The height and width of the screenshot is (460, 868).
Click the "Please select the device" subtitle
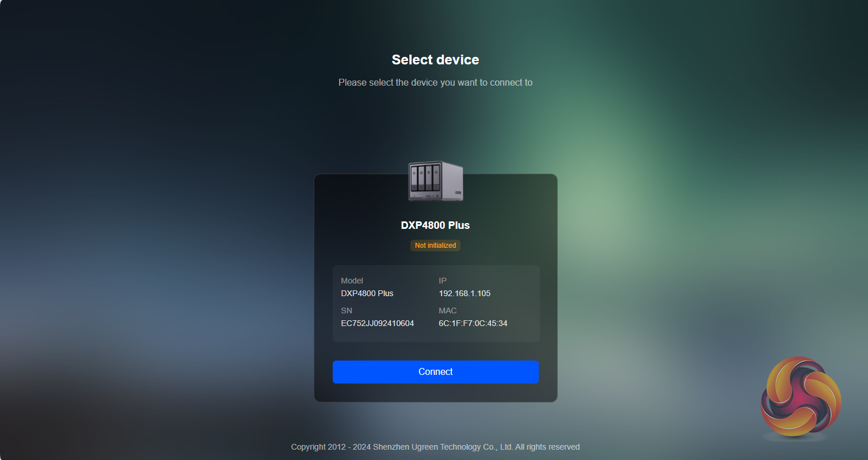pos(435,83)
